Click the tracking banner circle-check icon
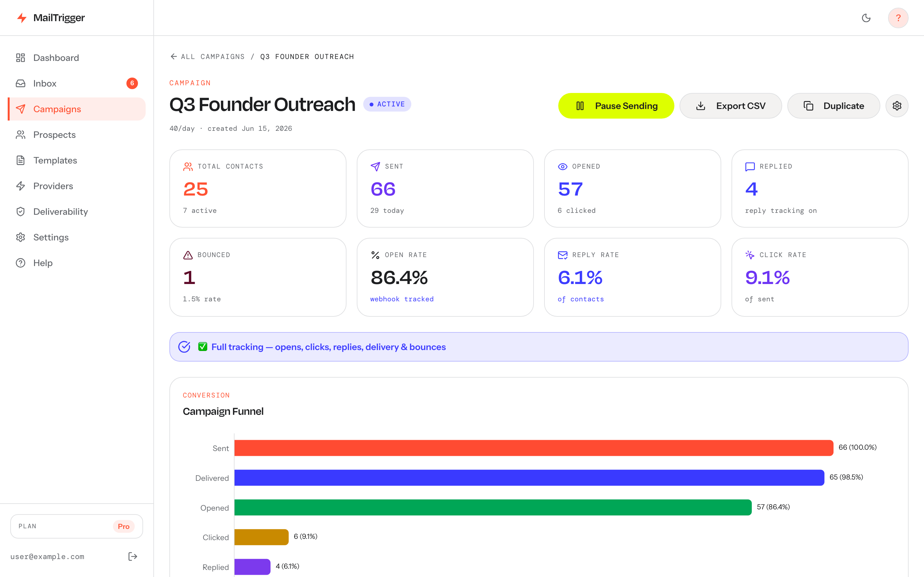 [x=184, y=347]
